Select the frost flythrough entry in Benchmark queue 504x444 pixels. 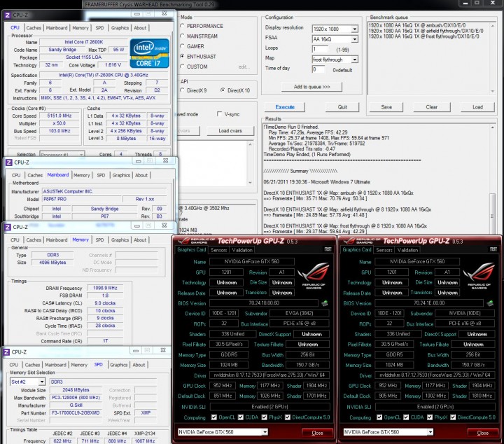pyautogui.click(x=424, y=36)
